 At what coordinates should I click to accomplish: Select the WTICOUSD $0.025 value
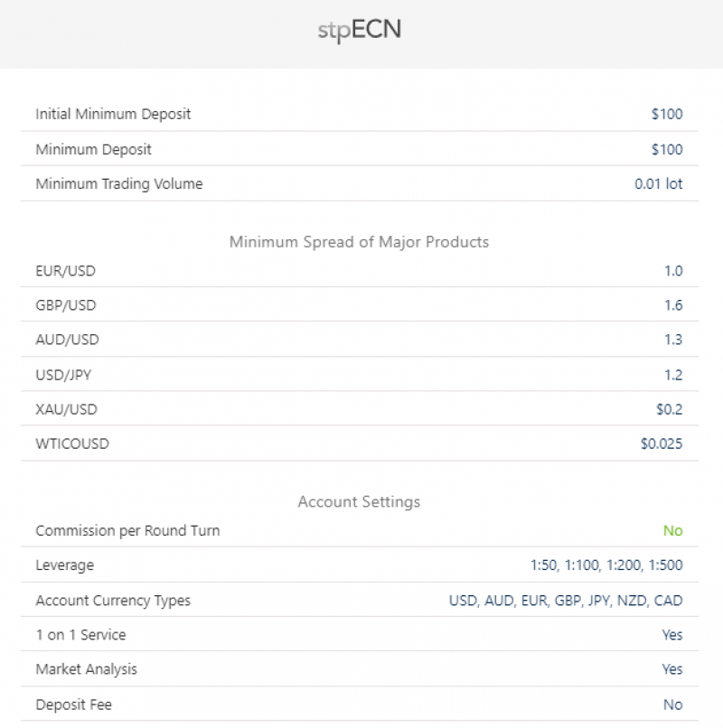pyautogui.click(x=662, y=443)
